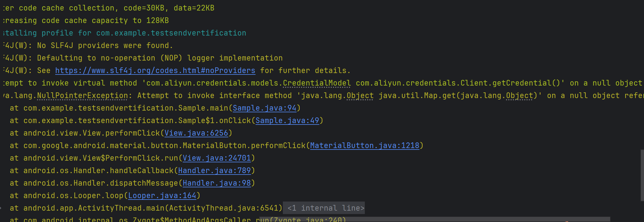Click the NullPointerException text
Viewport: 644px width, 222px height.
point(83,96)
